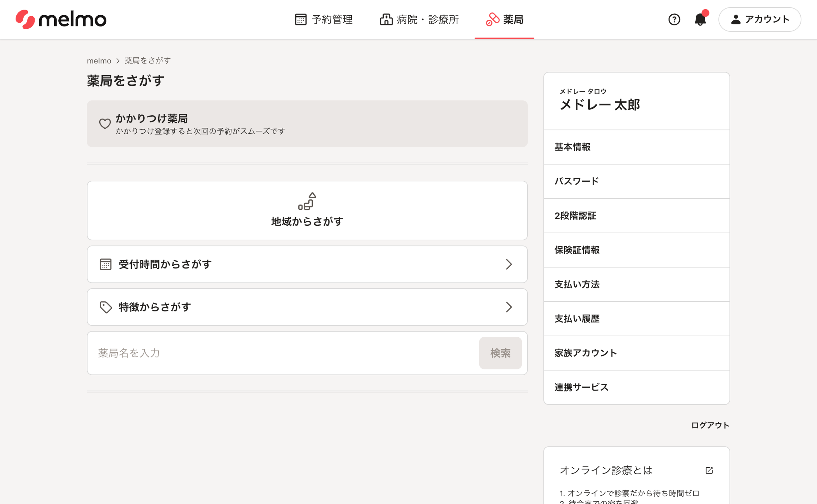Open the help question mark icon

coord(674,19)
